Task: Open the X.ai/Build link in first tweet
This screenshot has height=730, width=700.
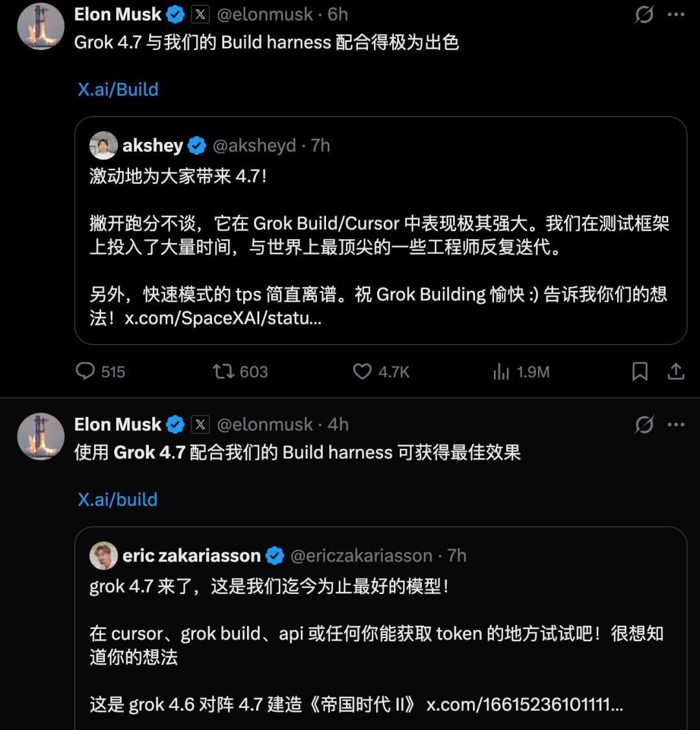Action: (x=118, y=89)
